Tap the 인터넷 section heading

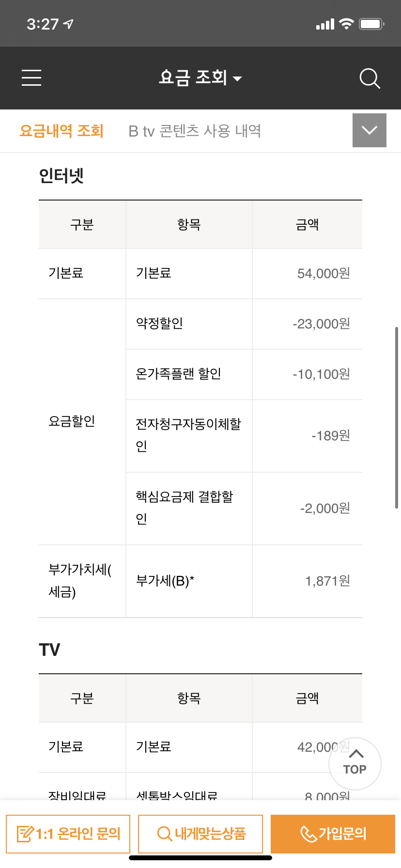62,176
